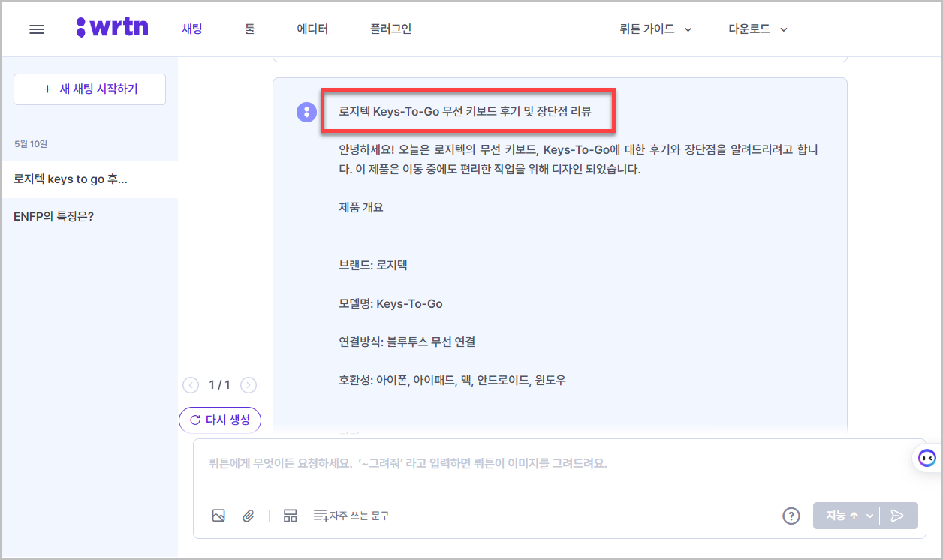
Task: Select the image attachment icon
Action: pos(218,515)
